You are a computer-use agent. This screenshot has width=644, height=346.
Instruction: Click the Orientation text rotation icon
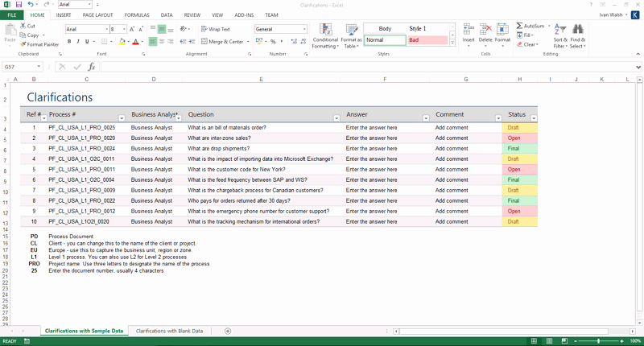pyautogui.click(x=184, y=29)
